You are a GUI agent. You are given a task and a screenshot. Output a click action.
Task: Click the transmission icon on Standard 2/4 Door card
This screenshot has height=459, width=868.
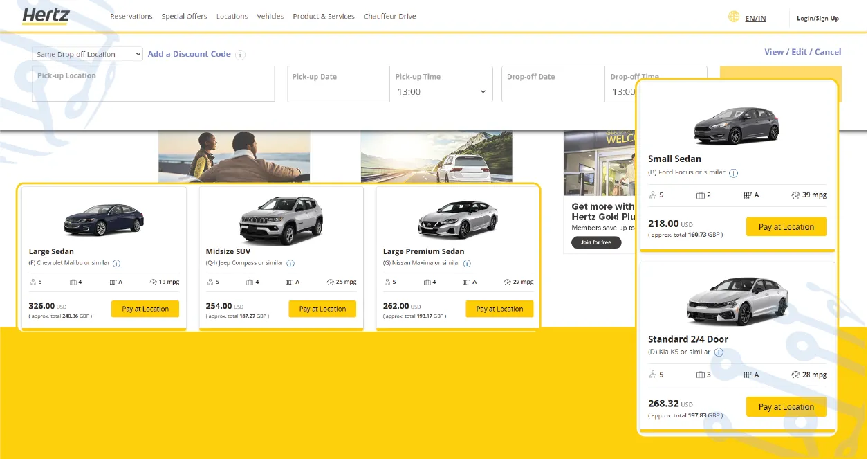(x=749, y=375)
